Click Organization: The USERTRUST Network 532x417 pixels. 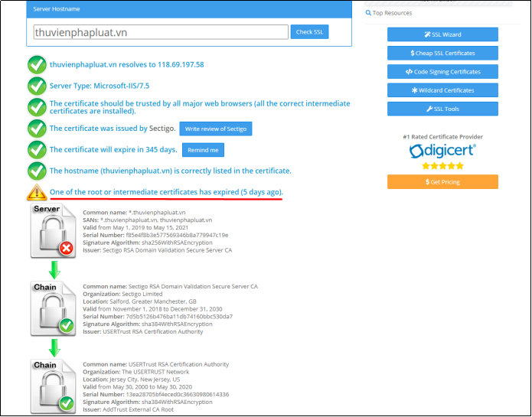point(136,372)
